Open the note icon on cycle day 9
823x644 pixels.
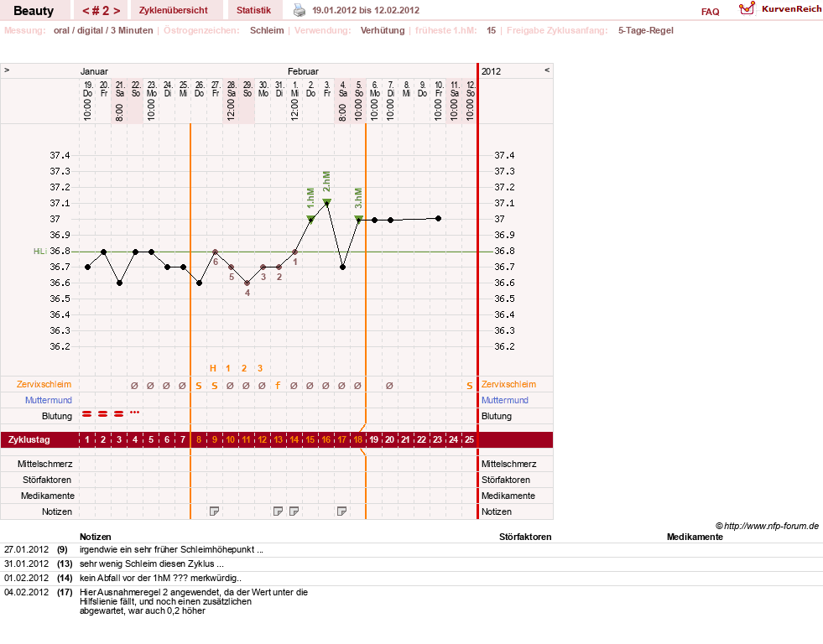[x=214, y=512]
